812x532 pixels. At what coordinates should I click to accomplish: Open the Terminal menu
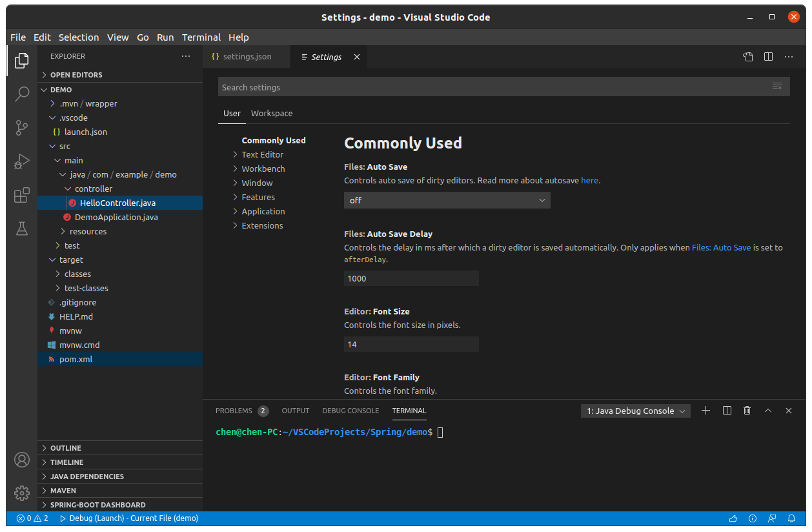coord(201,37)
